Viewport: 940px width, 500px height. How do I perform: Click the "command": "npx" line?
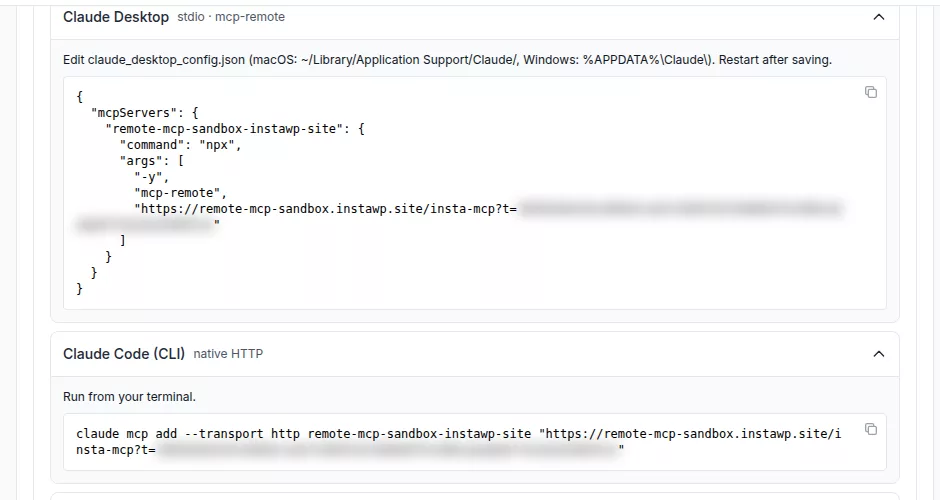180,144
